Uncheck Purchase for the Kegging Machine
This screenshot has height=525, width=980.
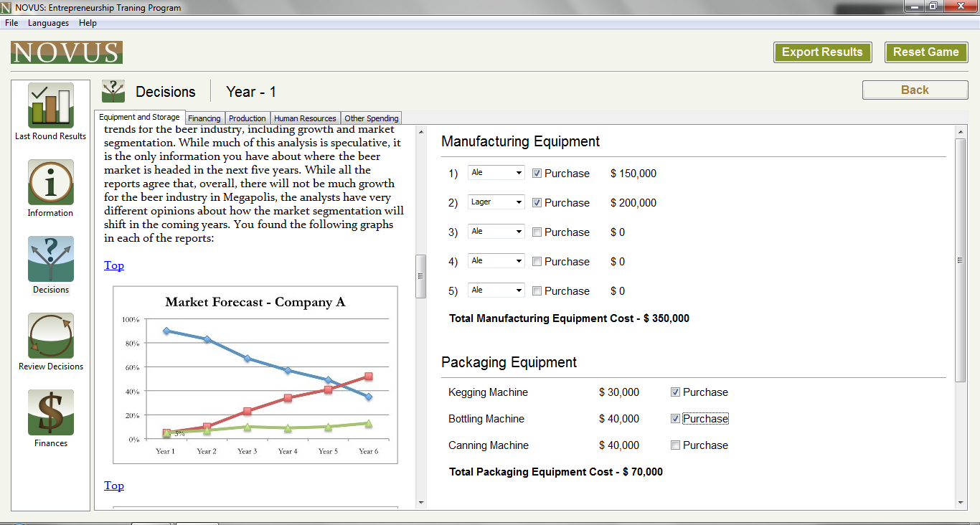click(x=675, y=392)
